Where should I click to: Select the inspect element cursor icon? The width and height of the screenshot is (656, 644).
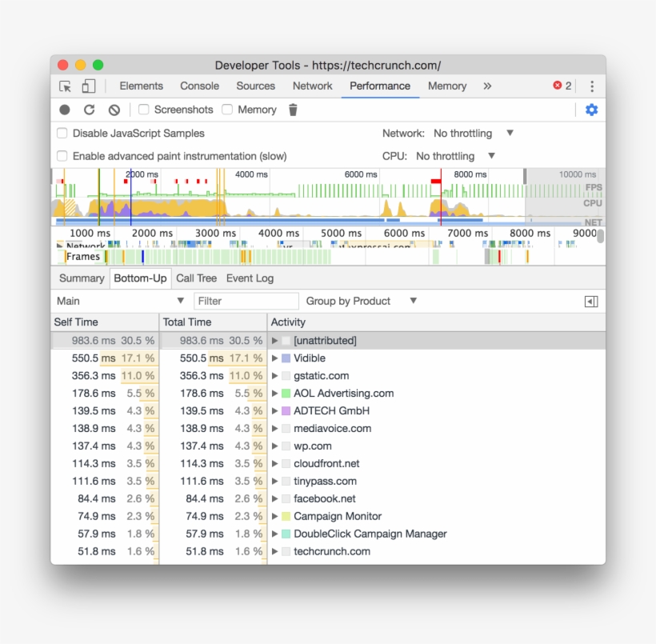(66, 86)
